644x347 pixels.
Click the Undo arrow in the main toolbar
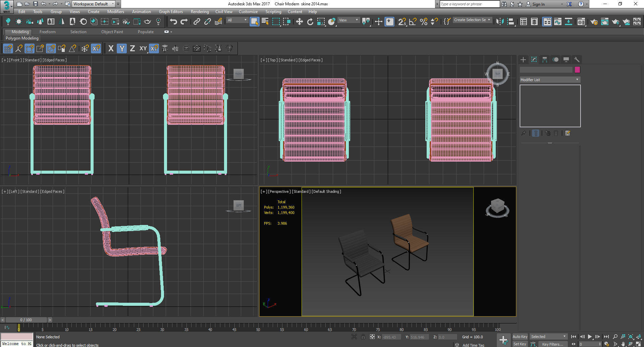[x=173, y=22]
